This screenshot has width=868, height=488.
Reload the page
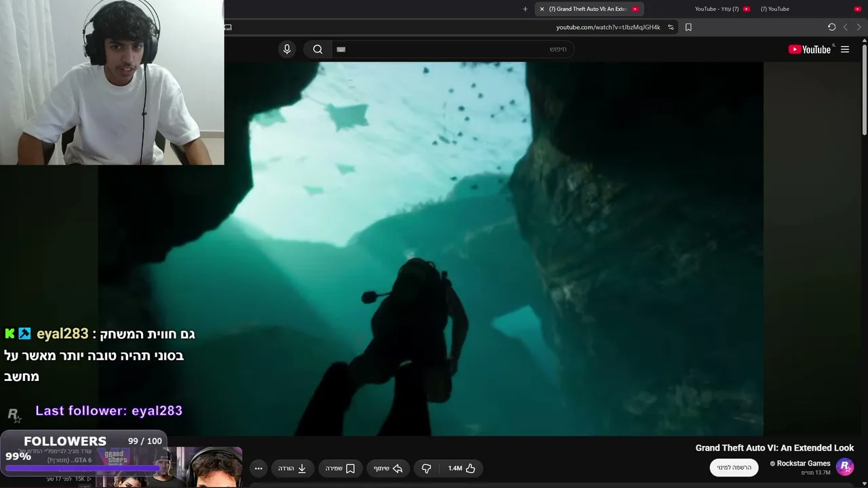point(831,27)
